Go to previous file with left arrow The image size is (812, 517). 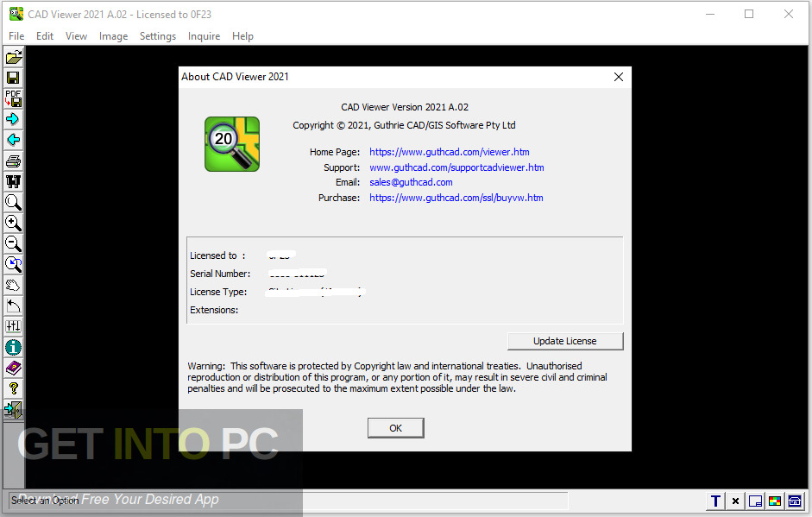14,140
